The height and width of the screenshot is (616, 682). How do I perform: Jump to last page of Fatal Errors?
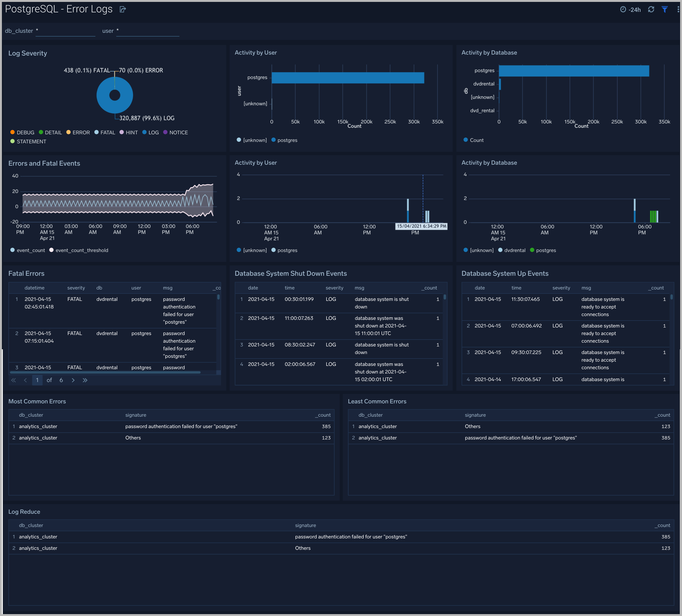85,380
